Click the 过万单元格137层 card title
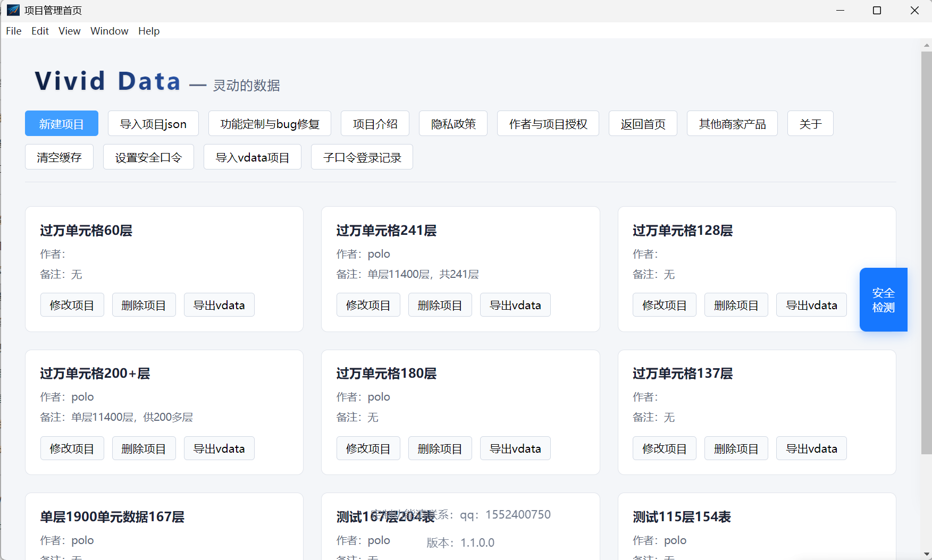The width and height of the screenshot is (932, 560). coord(683,374)
